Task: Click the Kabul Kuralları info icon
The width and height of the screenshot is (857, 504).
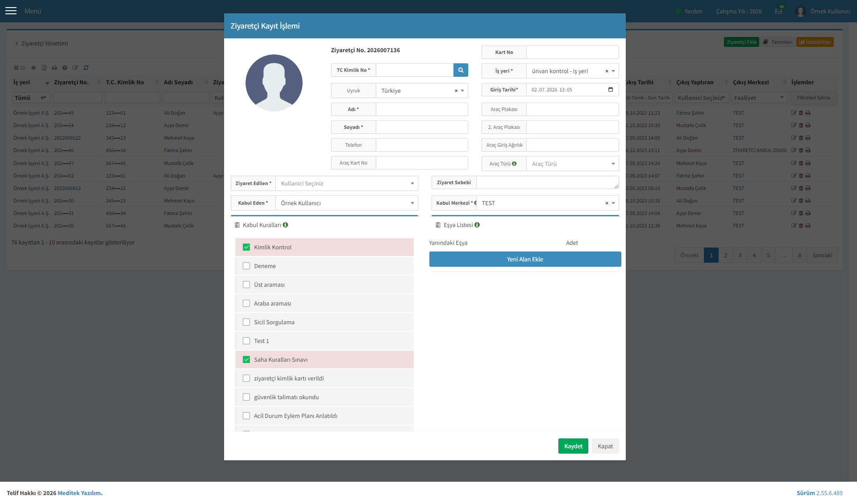Action: [285, 225]
